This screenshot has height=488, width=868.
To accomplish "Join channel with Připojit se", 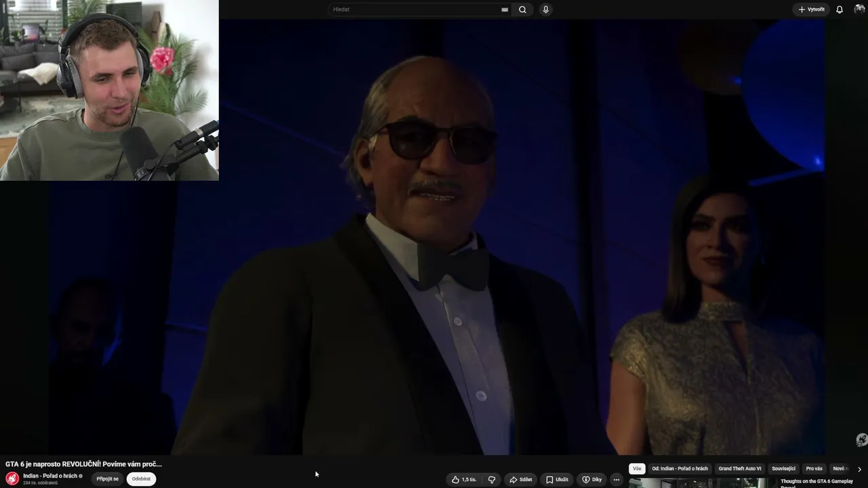I will pos(107,479).
